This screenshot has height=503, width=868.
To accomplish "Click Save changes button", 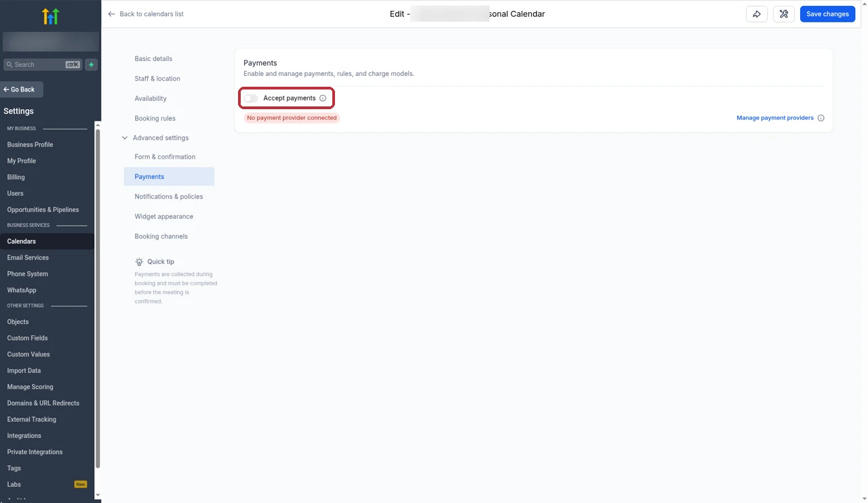I will click(827, 14).
